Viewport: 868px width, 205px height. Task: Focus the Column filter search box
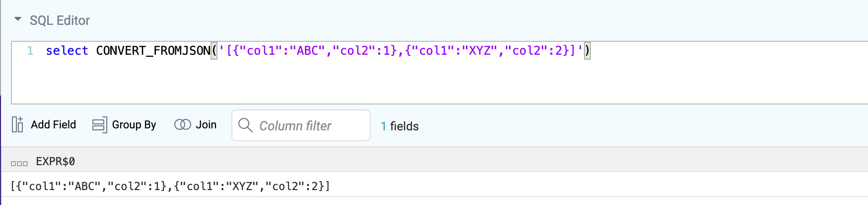point(301,125)
